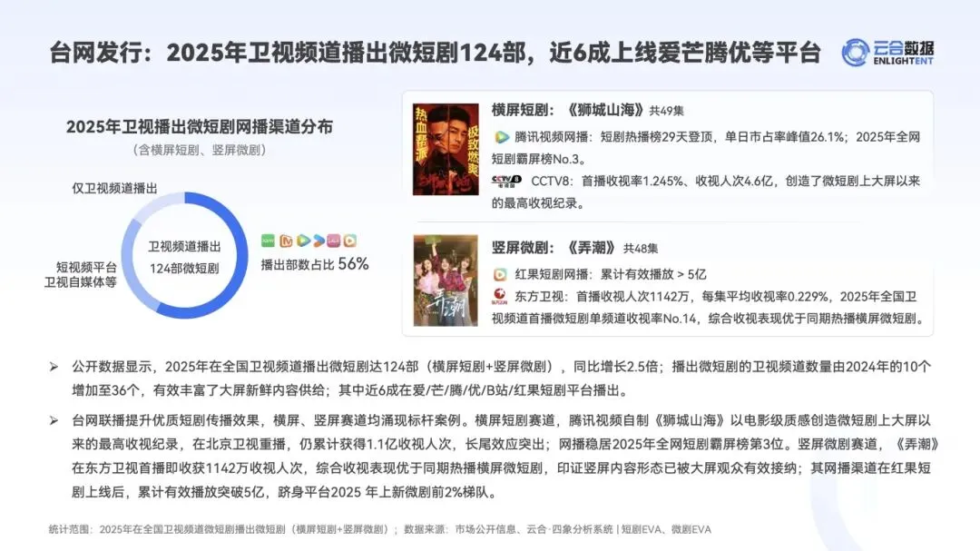980x551 pixels.
Task: Click the first bullet arrow before 公开数据显示
Action: [x=54, y=367]
